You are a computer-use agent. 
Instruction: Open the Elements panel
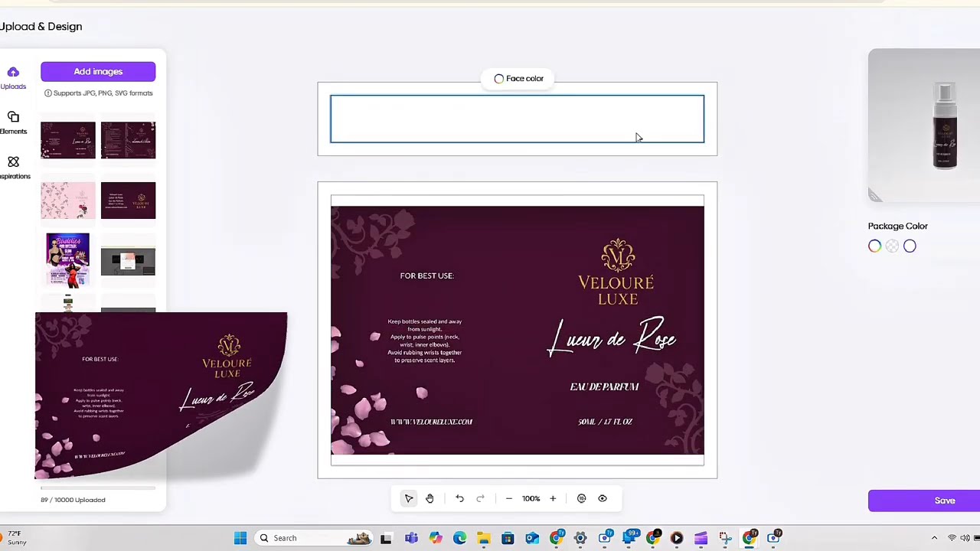pos(13,122)
